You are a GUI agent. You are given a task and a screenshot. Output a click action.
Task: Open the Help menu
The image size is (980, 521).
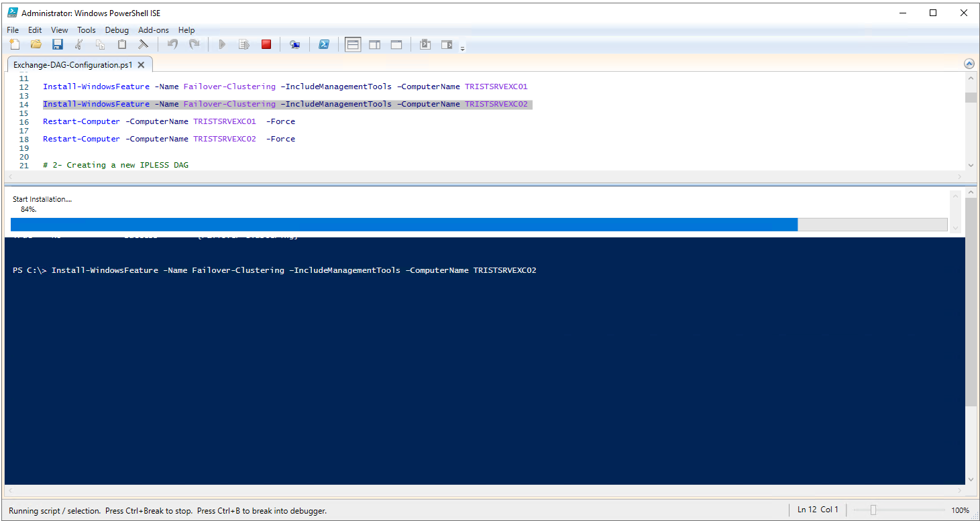point(186,30)
